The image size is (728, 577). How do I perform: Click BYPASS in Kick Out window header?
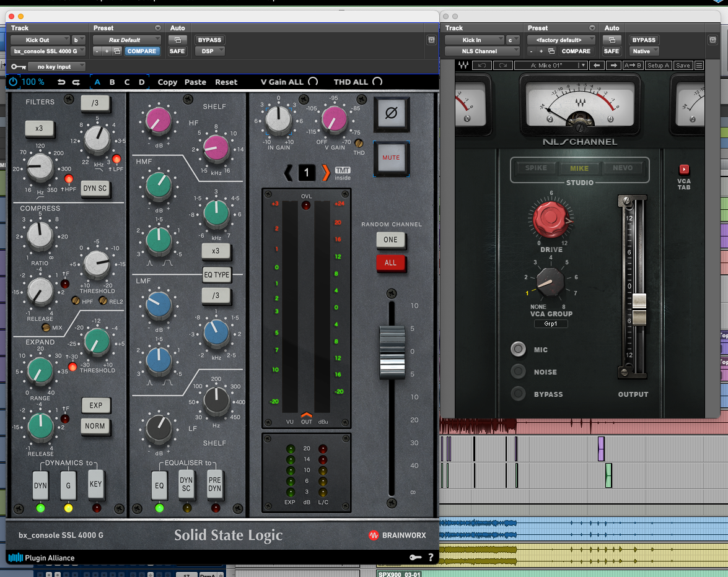click(209, 40)
